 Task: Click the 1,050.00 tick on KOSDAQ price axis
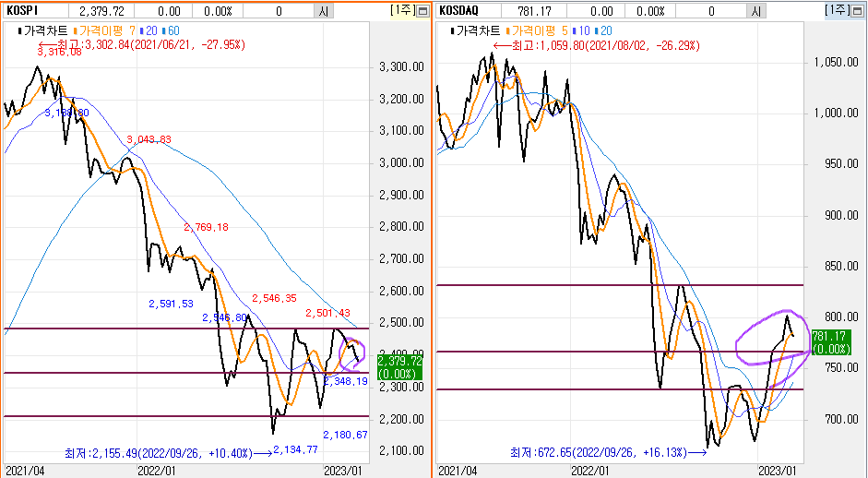[x=836, y=62]
